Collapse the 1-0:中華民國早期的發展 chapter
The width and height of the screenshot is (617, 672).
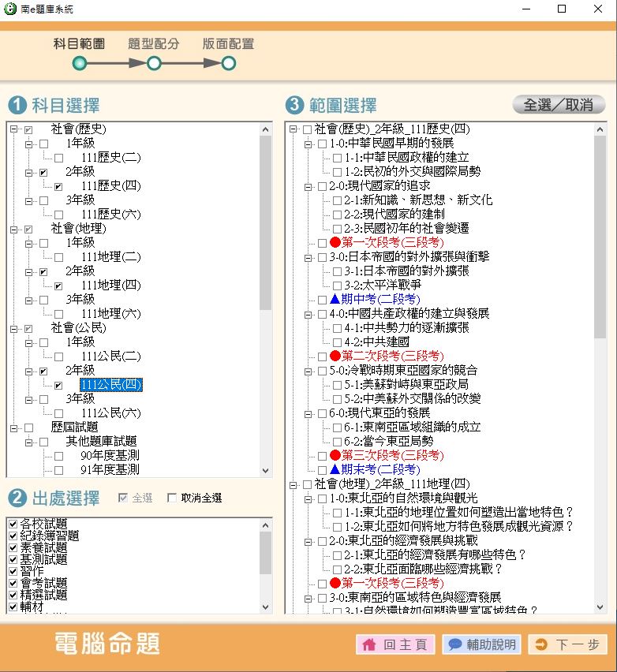click(308, 144)
